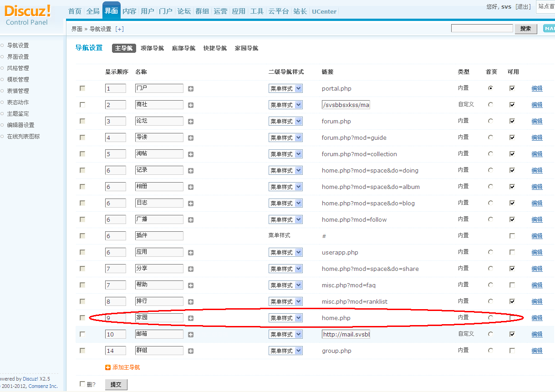Click the plus icon beside 排行 name
Image resolution: width=555 pixels, height=392 pixels.
(191, 302)
